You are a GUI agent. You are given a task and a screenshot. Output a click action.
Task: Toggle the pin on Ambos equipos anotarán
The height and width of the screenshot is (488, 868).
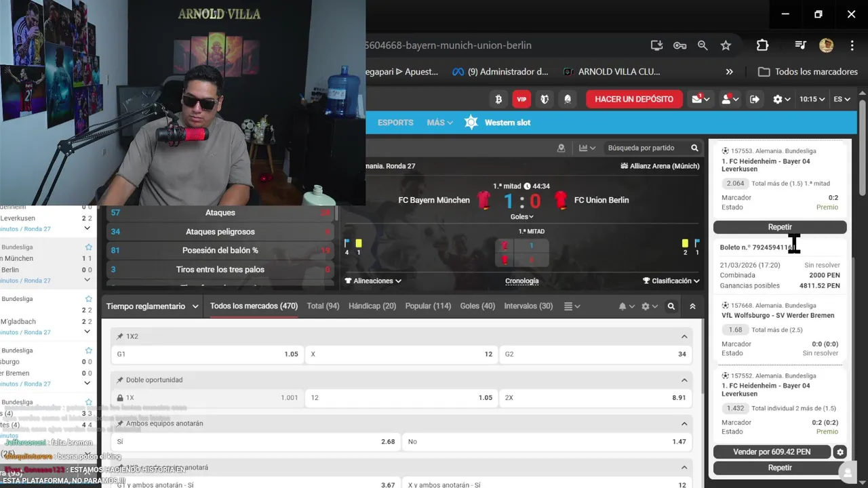coord(120,423)
